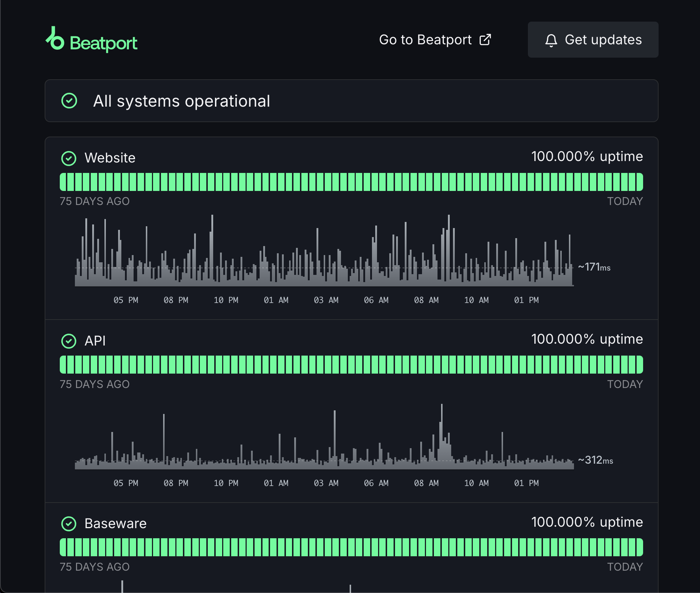Click the external link arrow icon
700x593 pixels.
(x=485, y=40)
